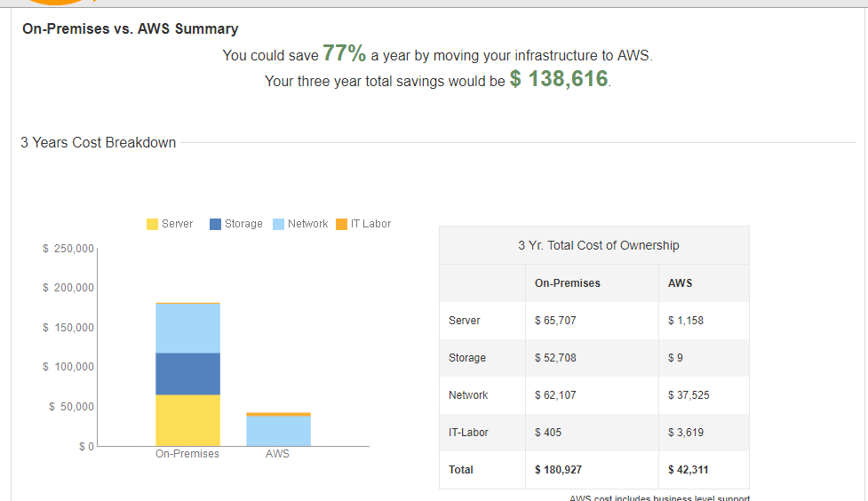This screenshot has height=501, width=868.
Task: Click the AWS column header in table
Action: (x=680, y=283)
